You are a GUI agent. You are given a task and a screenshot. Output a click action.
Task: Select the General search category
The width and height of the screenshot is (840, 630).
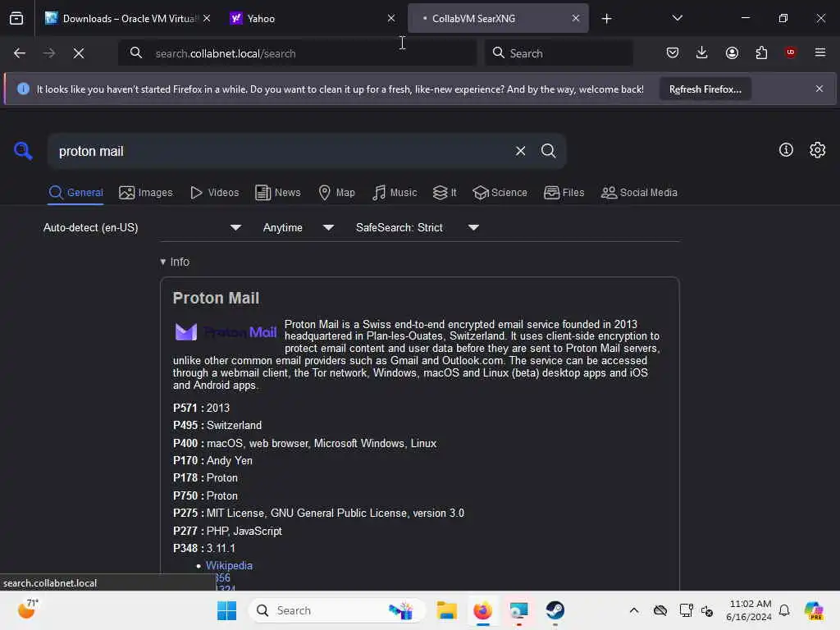click(75, 192)
